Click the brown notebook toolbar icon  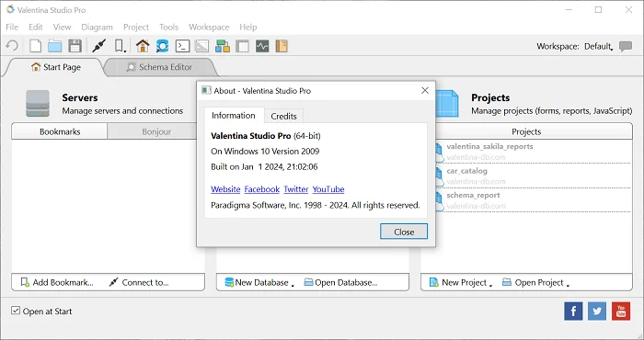282,46
